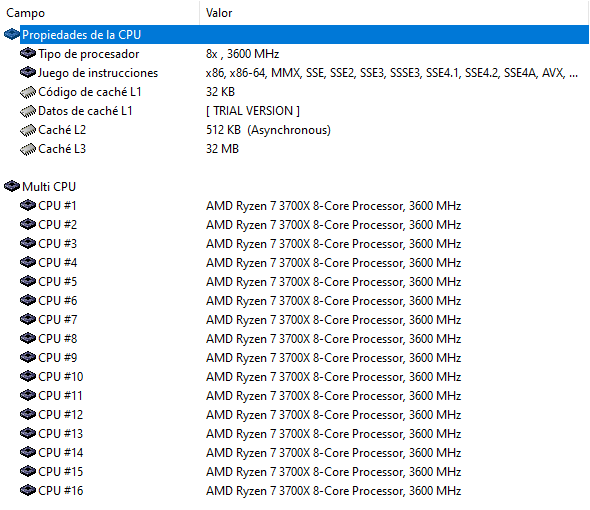This screenshot has width=590, height=510.
Task: Click the Datos de caché L1 memory icon
Action: tap(27, 111)
